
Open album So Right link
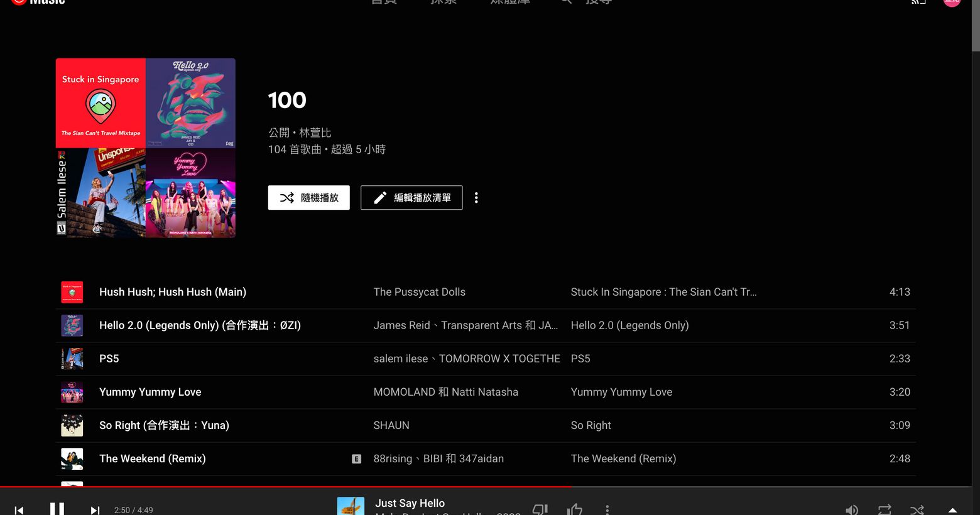pyautogui.click(x=591, y=425)
